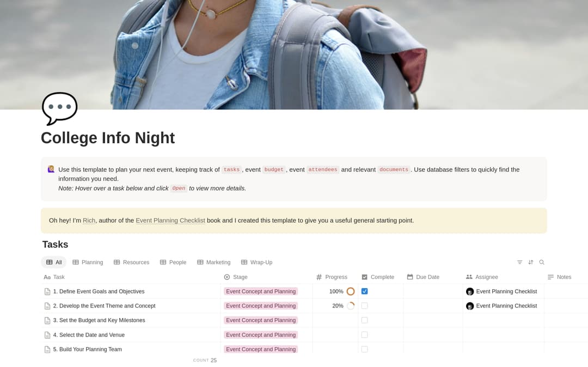Open task 3. Set the Budget and Key Milestones

[99, 320]
